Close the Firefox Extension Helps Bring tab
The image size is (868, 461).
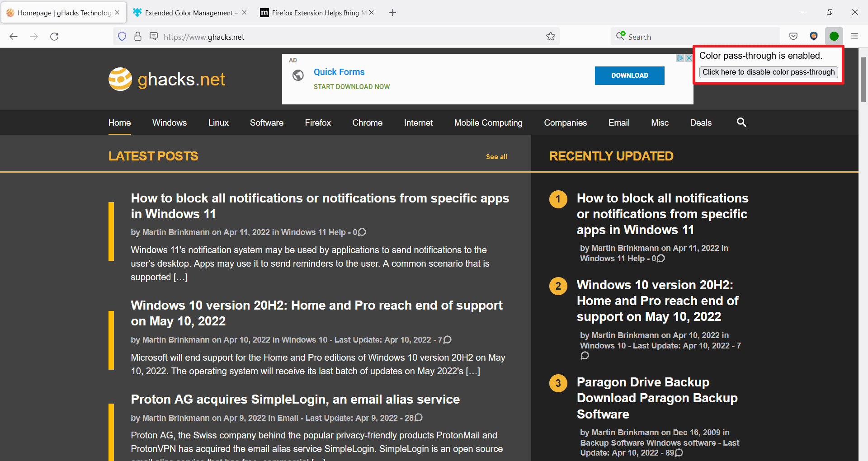(x=371, y=13)
